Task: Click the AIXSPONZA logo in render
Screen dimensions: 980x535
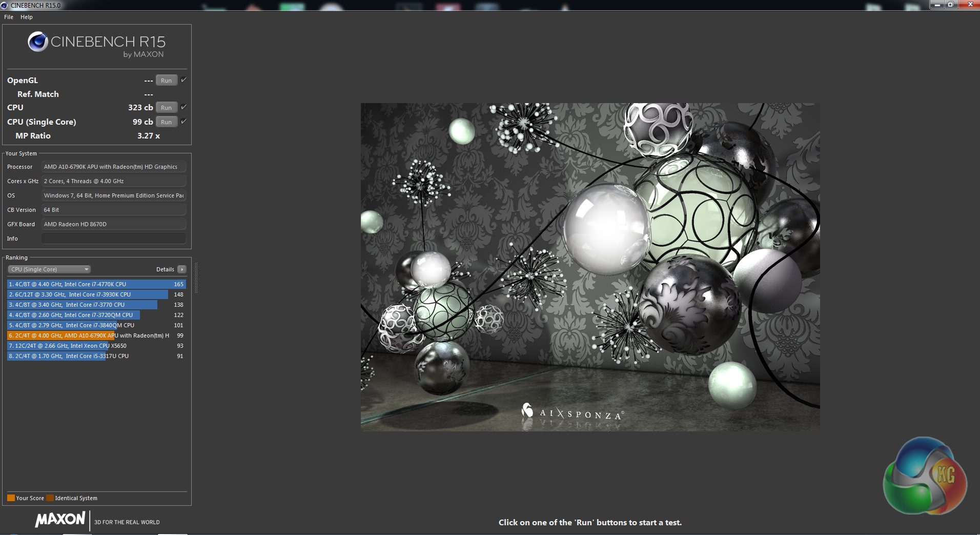Action: point(573,412)
